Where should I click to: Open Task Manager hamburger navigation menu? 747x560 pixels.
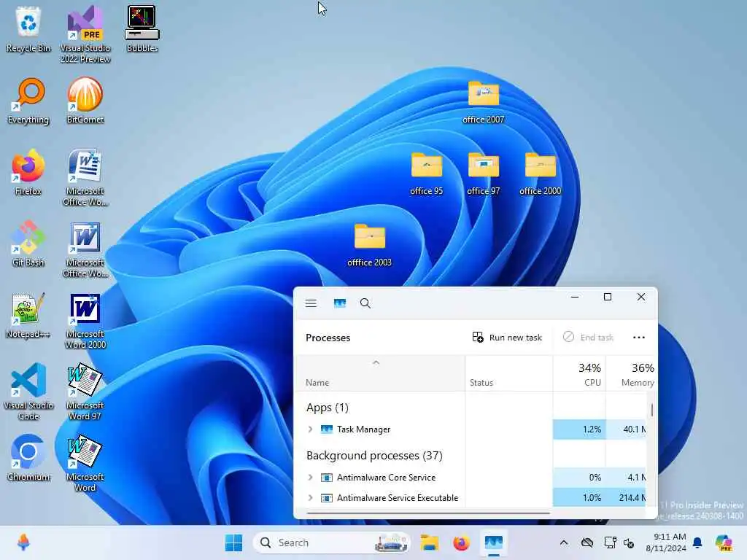[311, 303]
